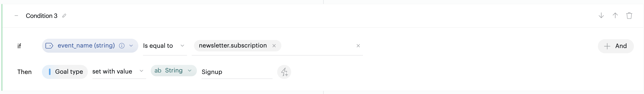
Task: Rename Condition 3 via pencil icon
Action: coord(64,16)
